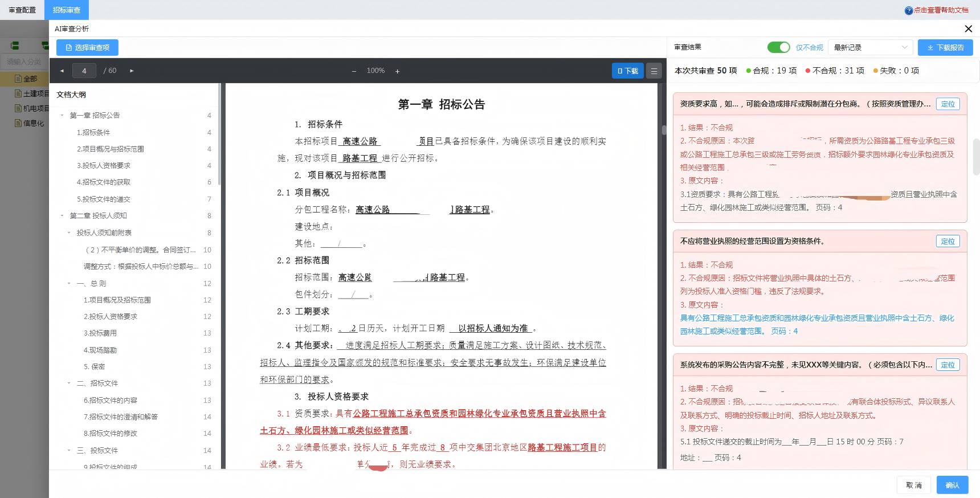
Task: Click the blue help question mark icon
Action: pos(909,10)
